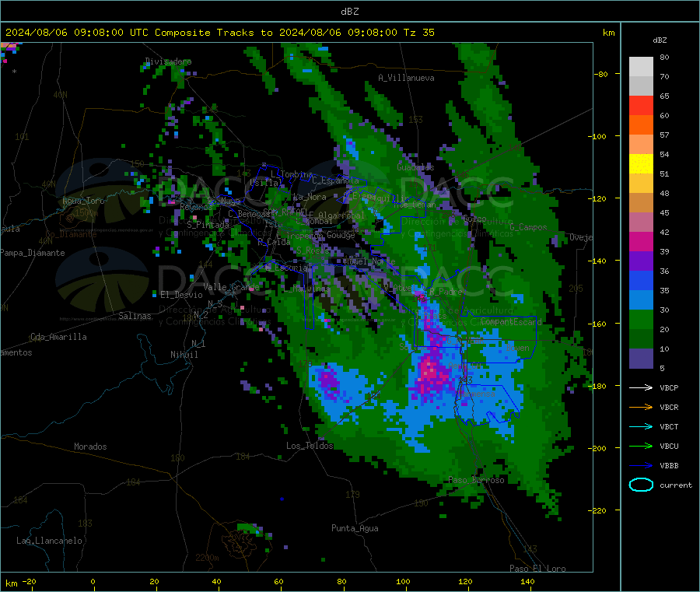700x592 pixels.
Task: Click the cyan 'current' ellipse in legend
Action: click(x=641, y=485)
